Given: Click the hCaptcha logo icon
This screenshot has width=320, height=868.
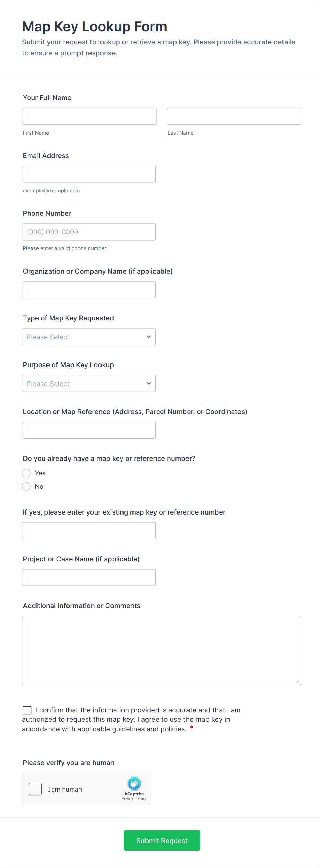Looking at the screenshot, I should pos(134,783).
